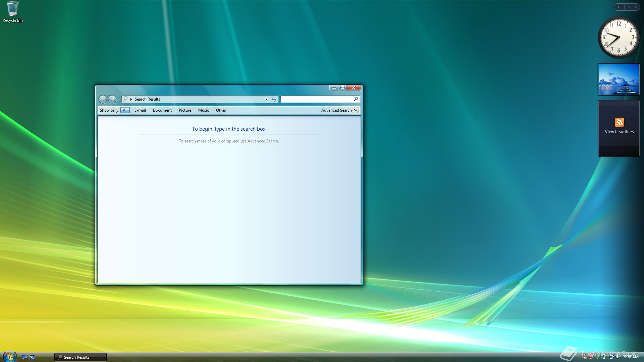Image resolution: width=644 pixels, height=362 pixels.
Task: Click the red shield security alert tray icon
Action: click(591, 357)
